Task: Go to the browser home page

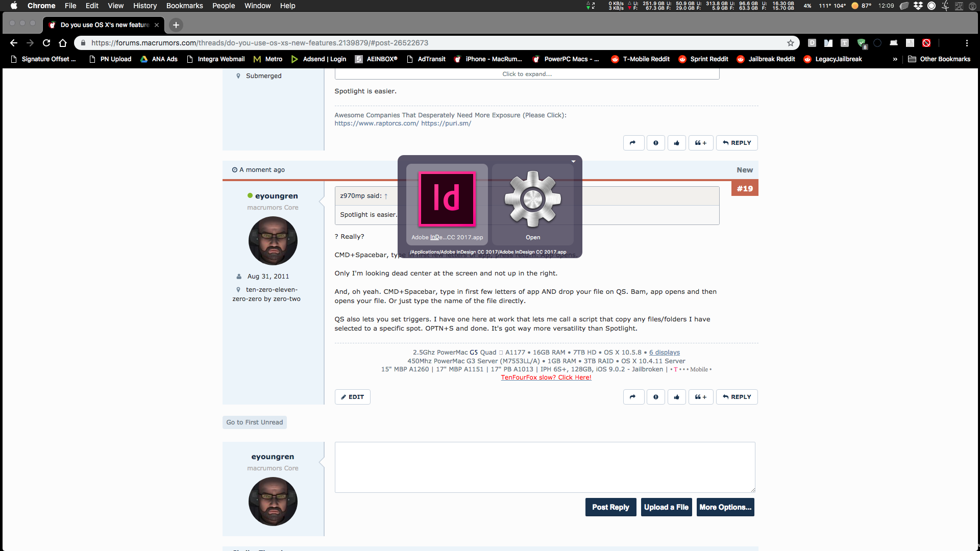Action: [63, 43]
